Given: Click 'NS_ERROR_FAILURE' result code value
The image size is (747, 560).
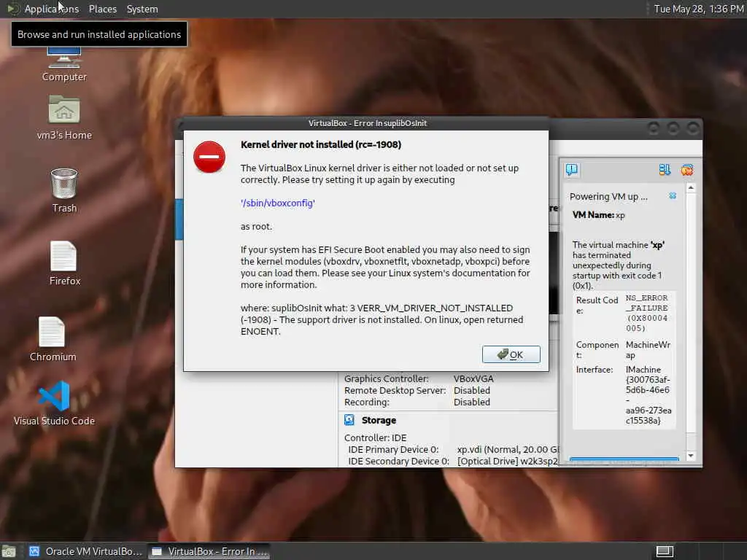Looking at the screenshot, I should pyautogui.click(x=647, y=312).
